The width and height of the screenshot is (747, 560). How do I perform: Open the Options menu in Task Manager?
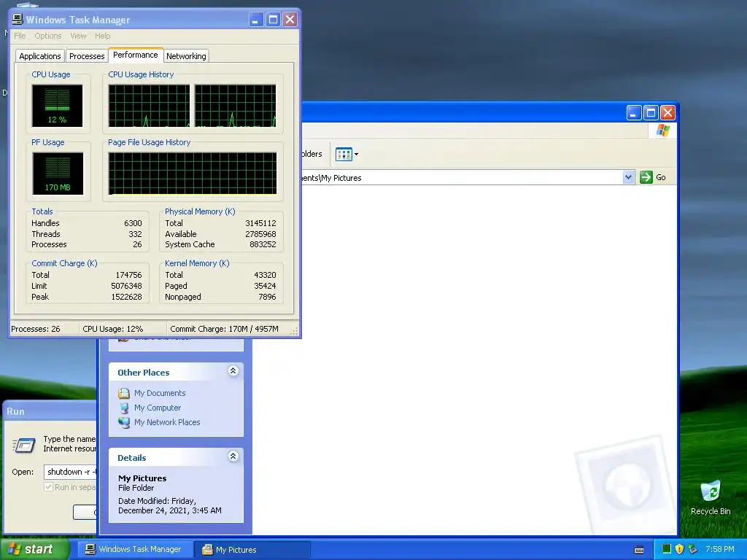[47, 36]
